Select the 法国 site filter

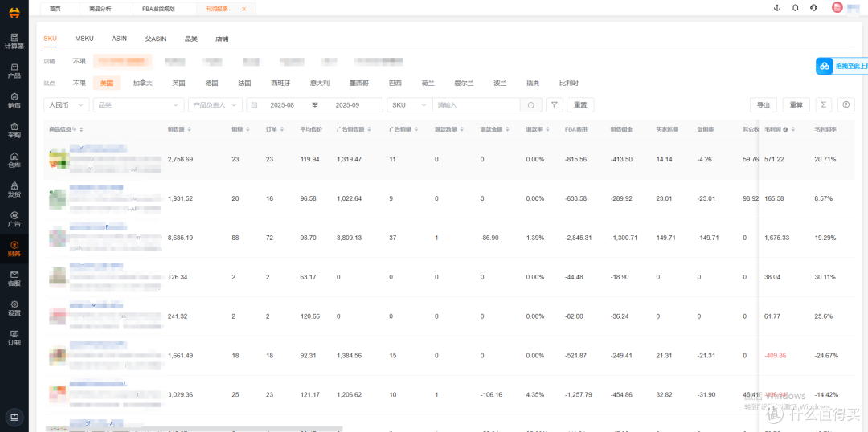click(244, 83)
